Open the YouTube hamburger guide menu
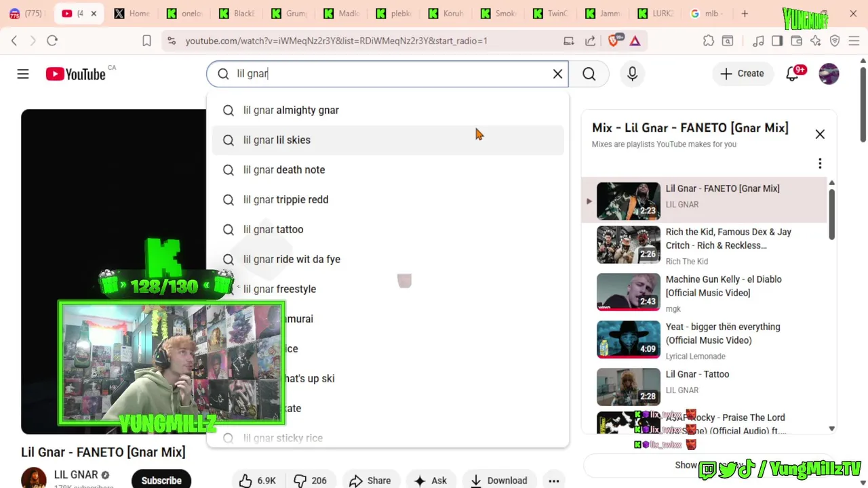This screenshot has width=868, height=488. pos(23,74)
